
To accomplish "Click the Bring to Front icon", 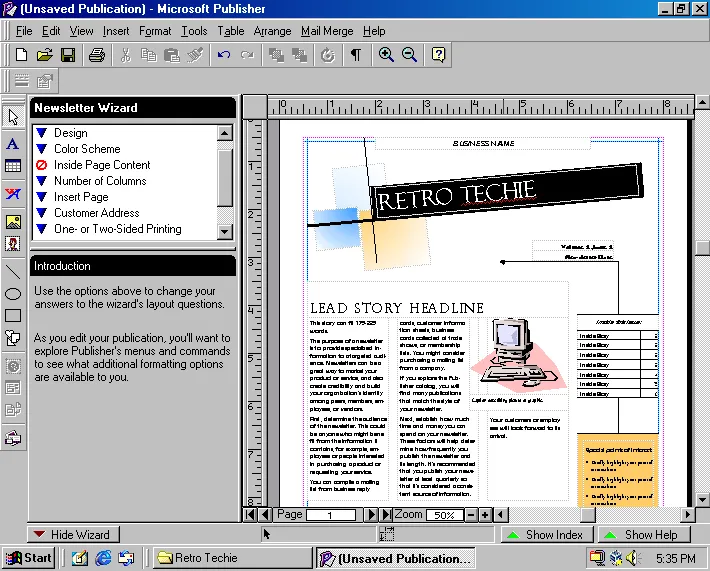I will (276, 55).
